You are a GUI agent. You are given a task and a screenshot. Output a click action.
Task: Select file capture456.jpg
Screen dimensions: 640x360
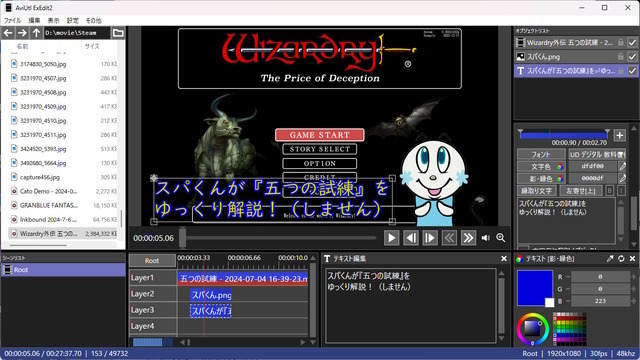(40, 177)
